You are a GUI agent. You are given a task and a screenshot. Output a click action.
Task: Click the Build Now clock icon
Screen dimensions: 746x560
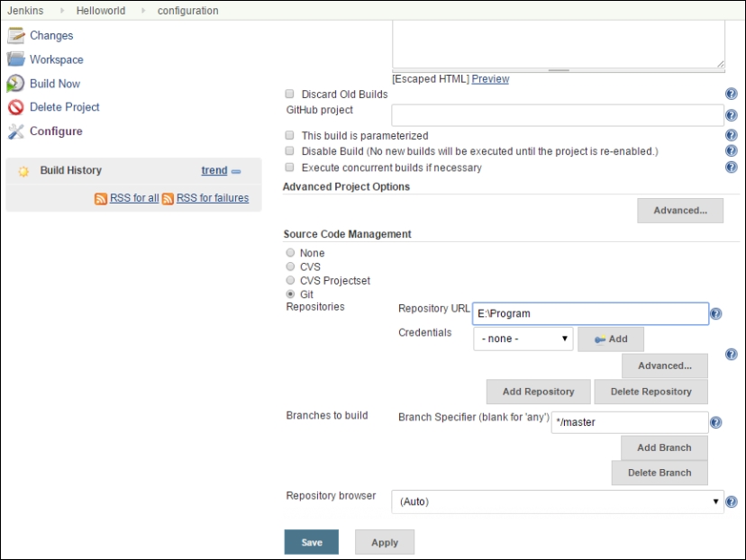pos(15,83)
